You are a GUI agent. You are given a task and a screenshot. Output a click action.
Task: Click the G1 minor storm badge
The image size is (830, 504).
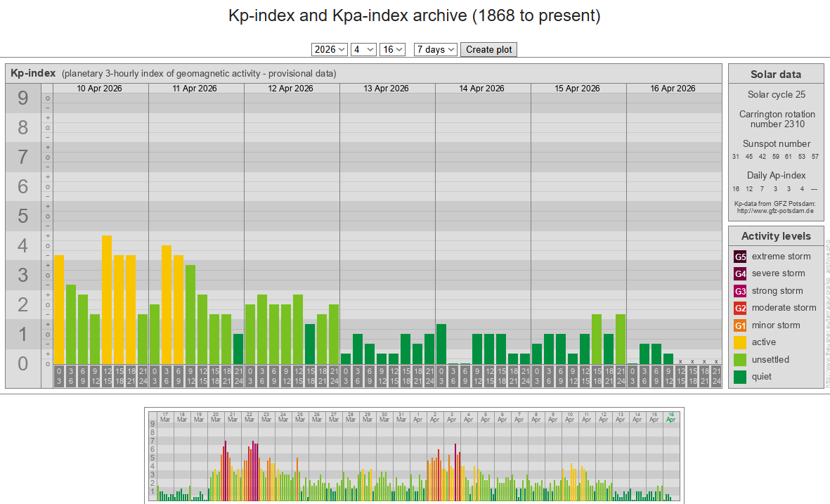click(740, 325)
